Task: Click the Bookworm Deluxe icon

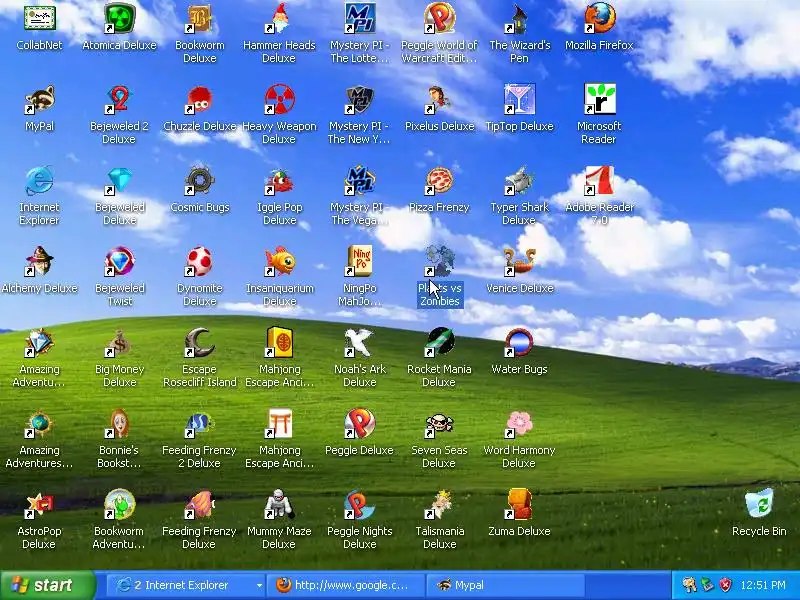Action: [199, 18]
